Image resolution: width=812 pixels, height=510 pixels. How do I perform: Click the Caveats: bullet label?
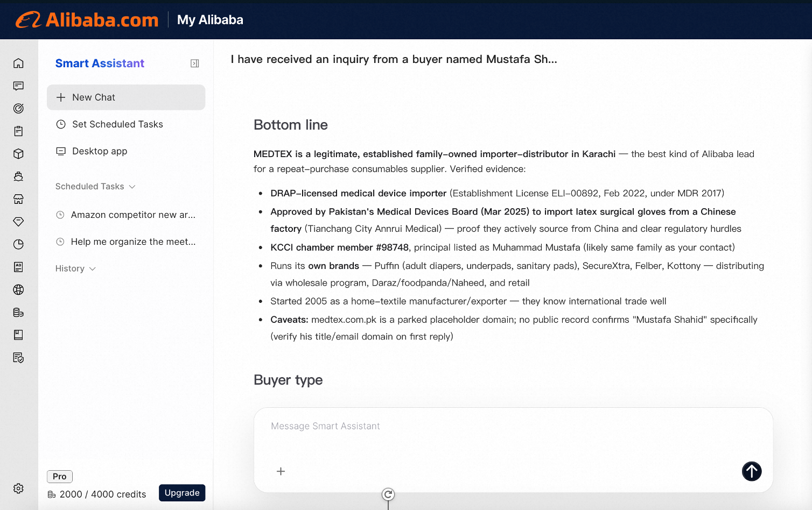pyautogui.click(x=289, y=320)
